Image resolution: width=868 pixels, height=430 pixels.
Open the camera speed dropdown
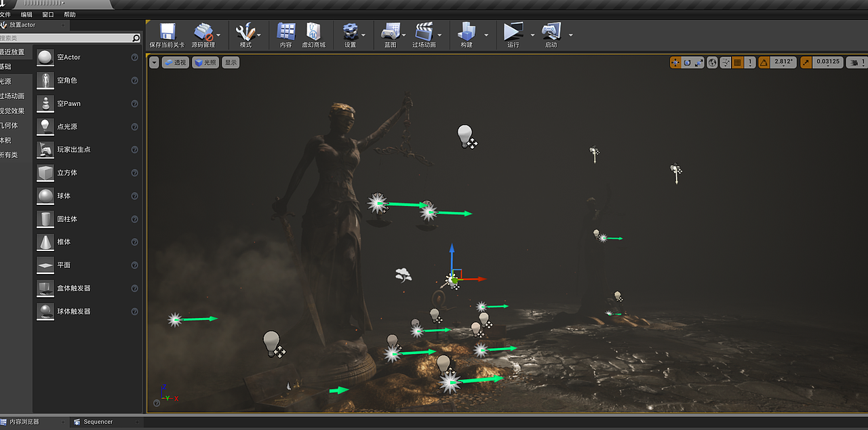pyautogui.click(x=856, y=62)
